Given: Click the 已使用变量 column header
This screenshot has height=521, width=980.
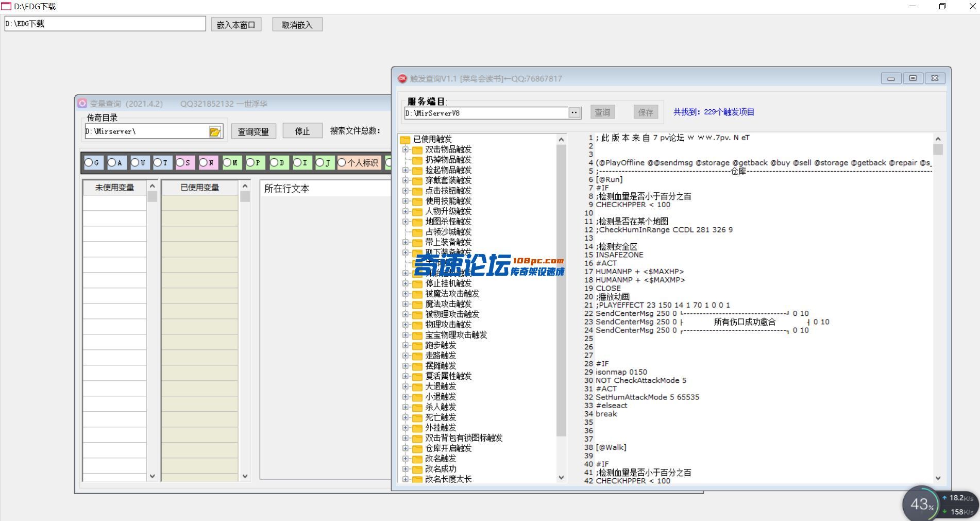Looking at the screenshot, I should 200,188.
